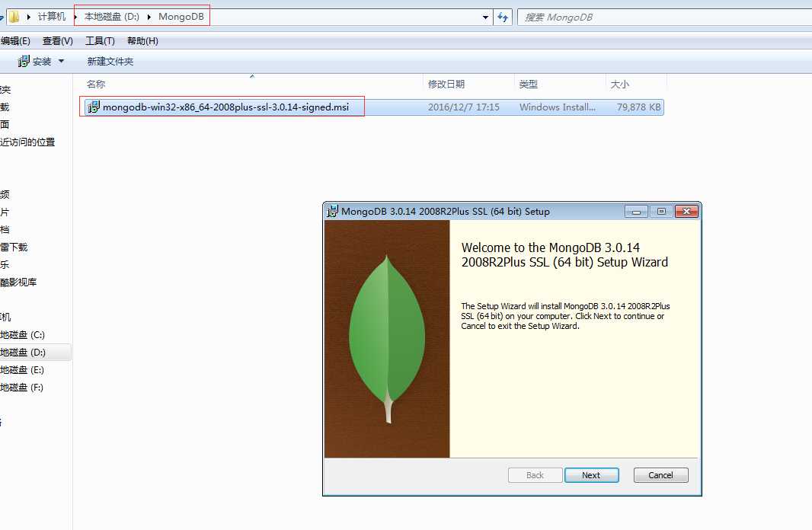Sort by the 大小 column header
Screen dimensions: 812x530
(x=619, y=84)
